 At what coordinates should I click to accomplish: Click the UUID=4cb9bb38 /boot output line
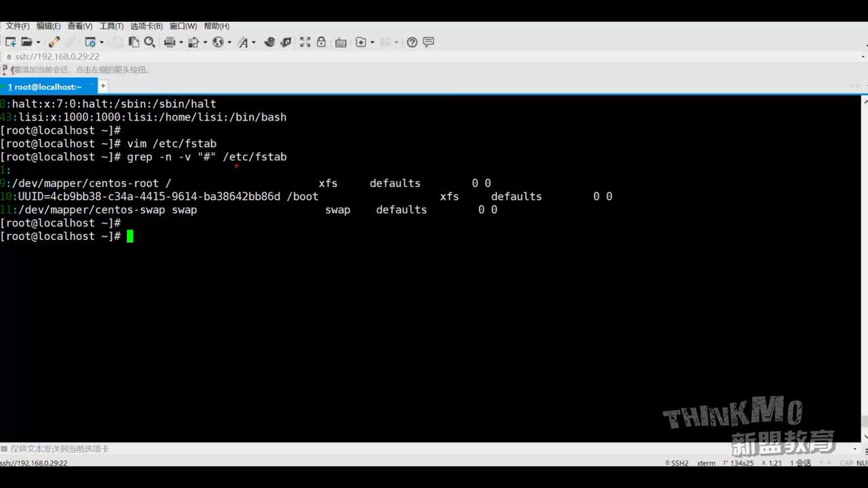(x=307, y=197)
